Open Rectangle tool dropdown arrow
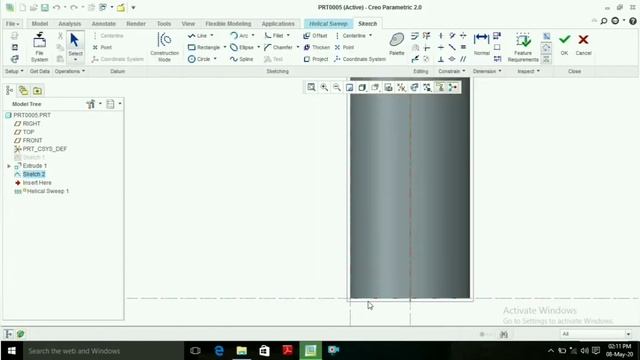640x360 pixels. pos(224,47)
